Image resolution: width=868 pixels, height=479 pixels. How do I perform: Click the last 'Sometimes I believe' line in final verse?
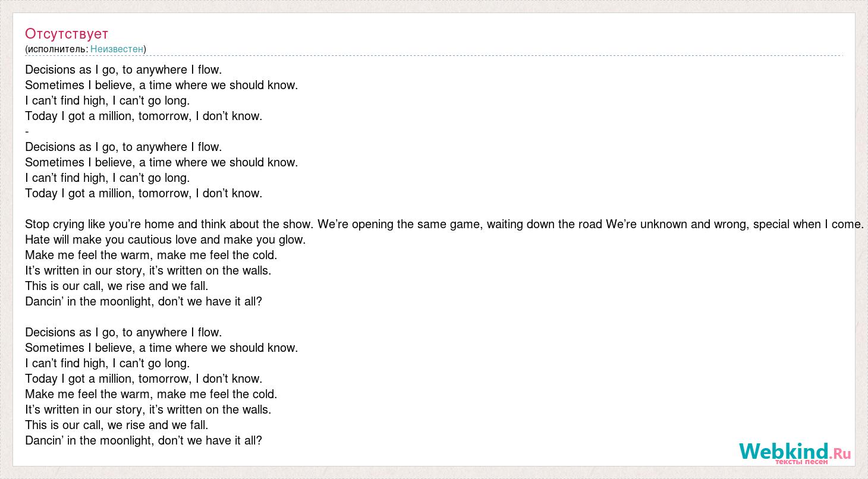[161, 348]
